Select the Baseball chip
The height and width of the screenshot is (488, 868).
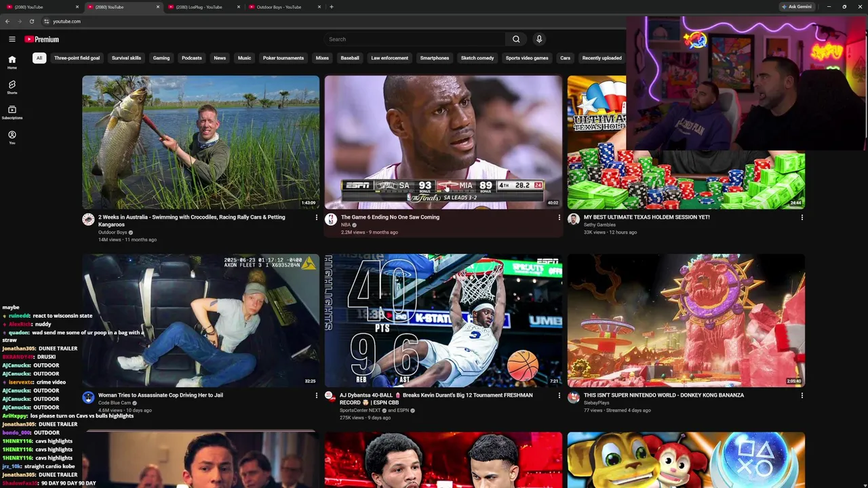(350, 58)
